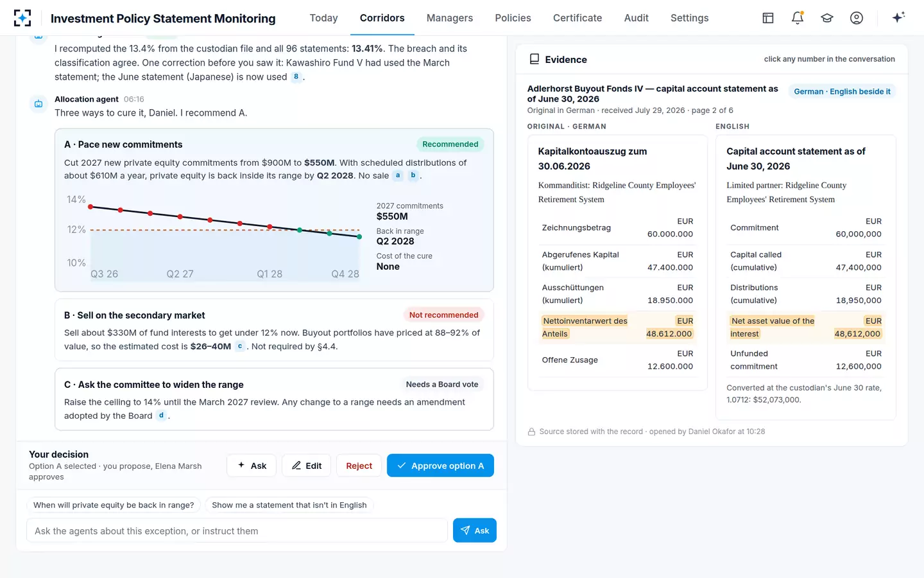Click the lock icon beside Source stored
The width and height of the screenshot is (924, 578).
pyautogui.click(x=531, y=432)
